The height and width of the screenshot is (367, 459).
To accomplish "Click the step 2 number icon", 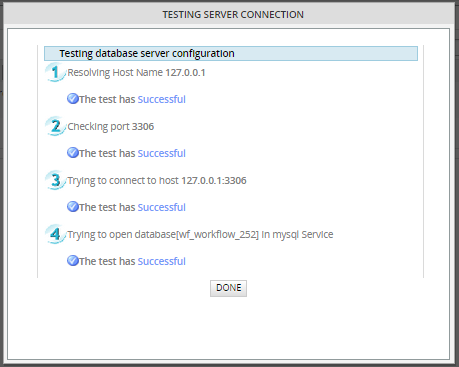I will [x=55, y=126].
